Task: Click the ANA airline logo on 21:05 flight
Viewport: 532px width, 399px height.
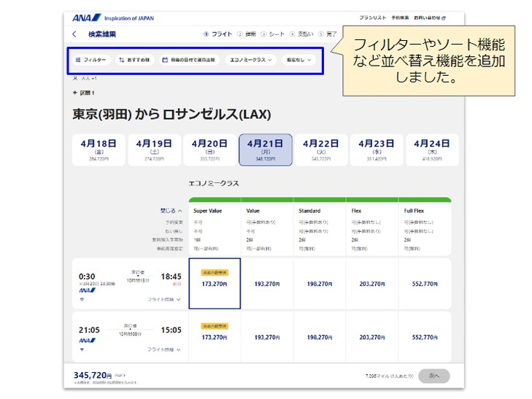Action: (87, 341)
